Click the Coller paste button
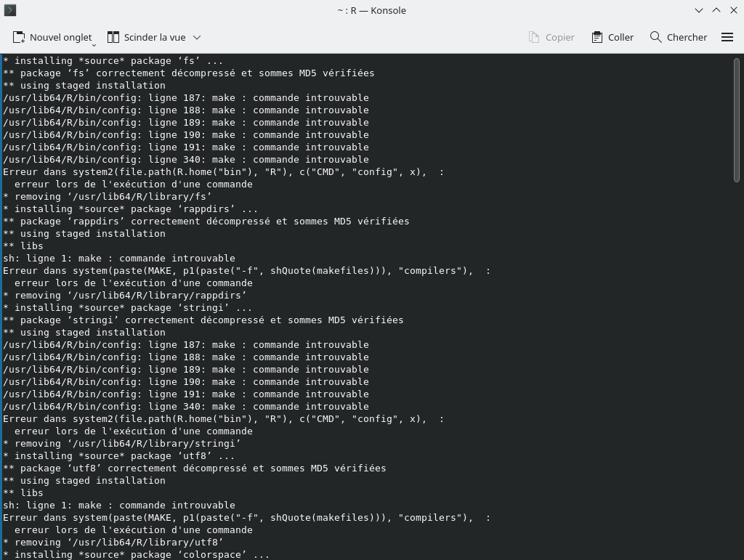The height and width of the screenshot is (560, 744). click(612, 38)
